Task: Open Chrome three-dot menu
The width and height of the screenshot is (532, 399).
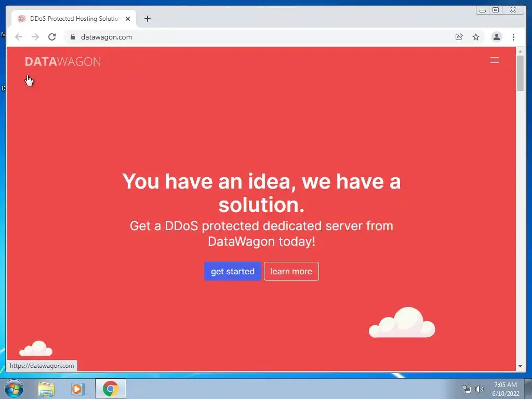Action: click(x=513, y=37)
